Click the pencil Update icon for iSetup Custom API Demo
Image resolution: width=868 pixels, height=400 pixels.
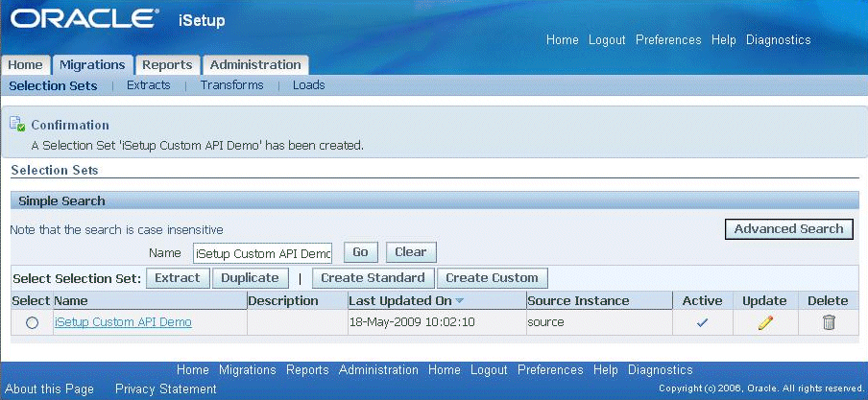pyautogui.click(x=765, y=322)
